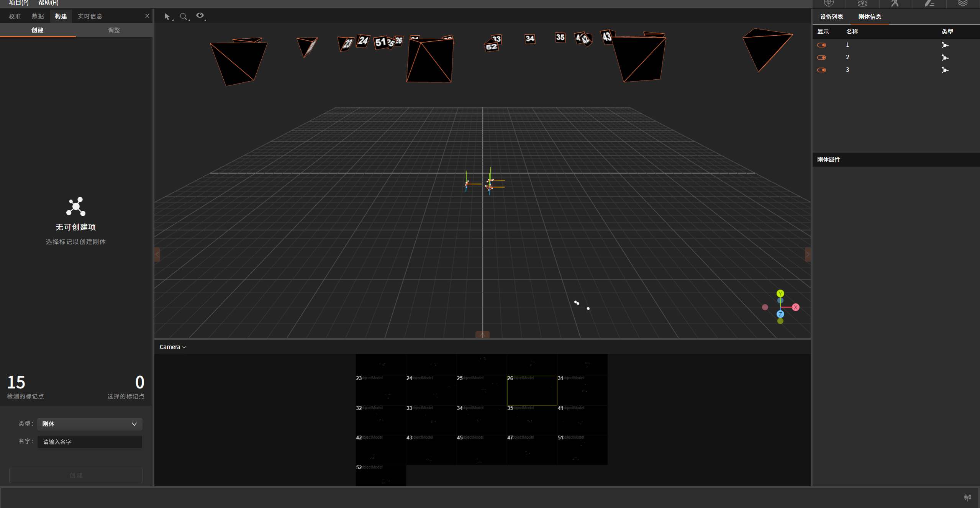This screenshot has height=508, width=980.
Task: Click the running skeleton figure icon
Action: click(x=895, y=3)
